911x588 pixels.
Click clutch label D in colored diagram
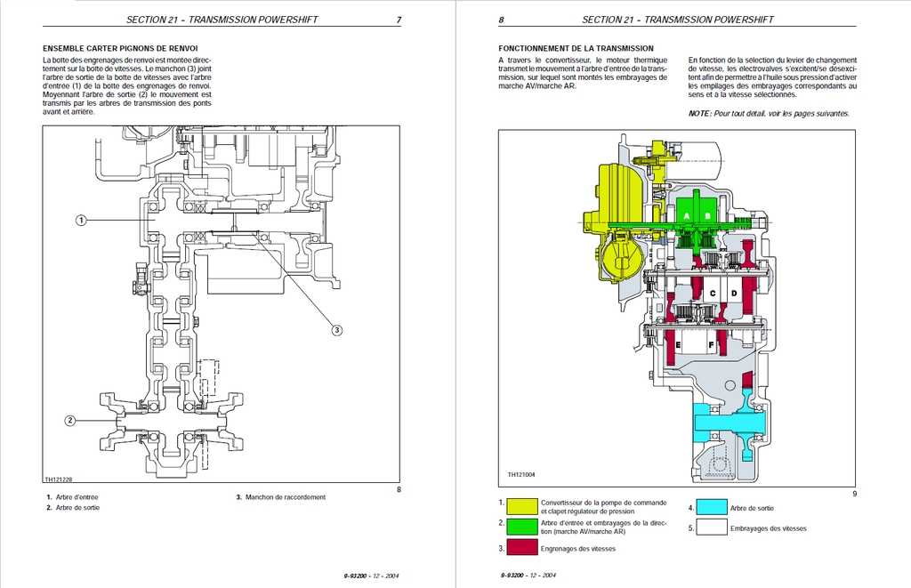pos(734,294)
